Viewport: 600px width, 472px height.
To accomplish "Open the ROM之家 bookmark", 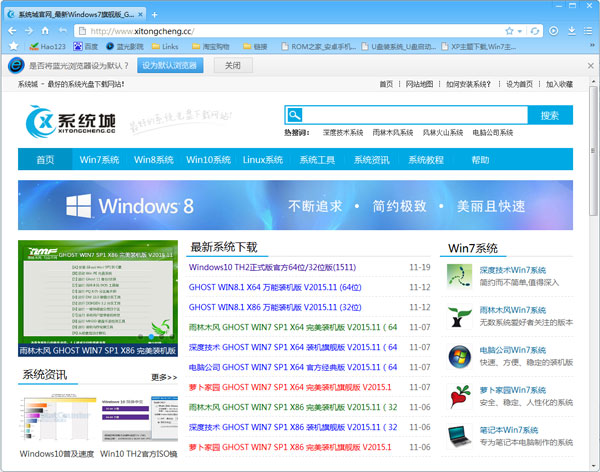I will pyautogui.click(x=318, y=47).
